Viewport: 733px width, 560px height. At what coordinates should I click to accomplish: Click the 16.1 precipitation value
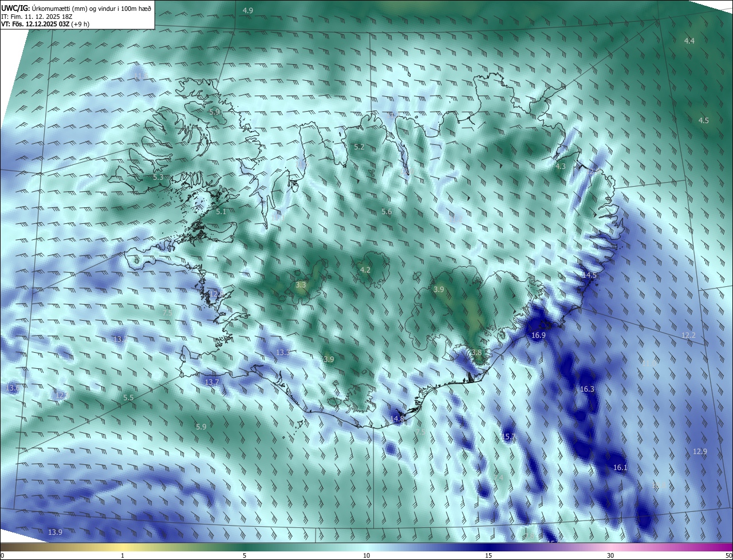[620, 468]
